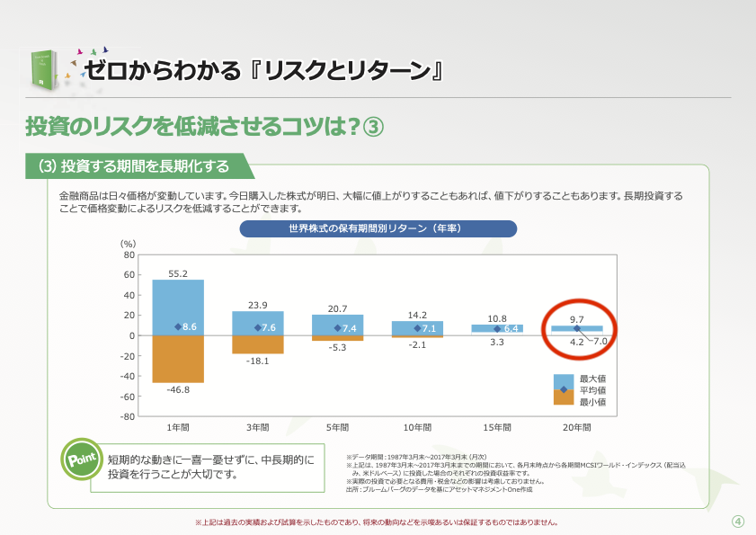Select the average diamond marker labeled 6.4
The image size is (756, 535).
click(497, 328)
